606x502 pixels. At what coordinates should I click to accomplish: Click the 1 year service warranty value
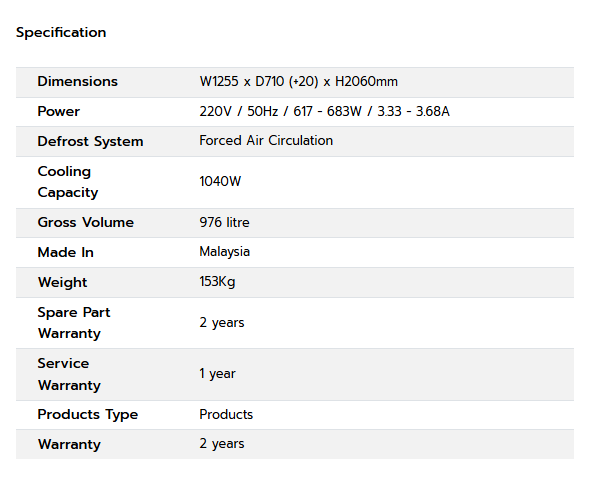coord(217,374)
